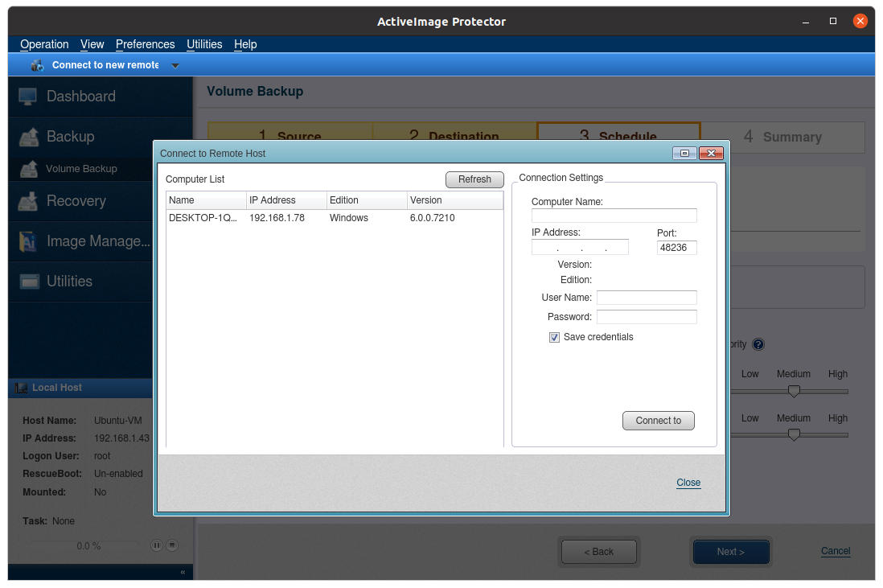Click the Utilities icon in the sidebar
This screenshot has width=883, height=588.
pos(30,282)
